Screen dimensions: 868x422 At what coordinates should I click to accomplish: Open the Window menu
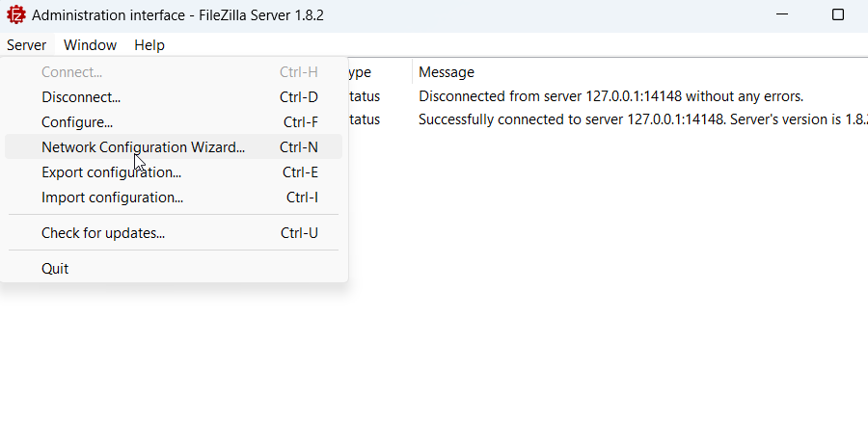point(91,45)
